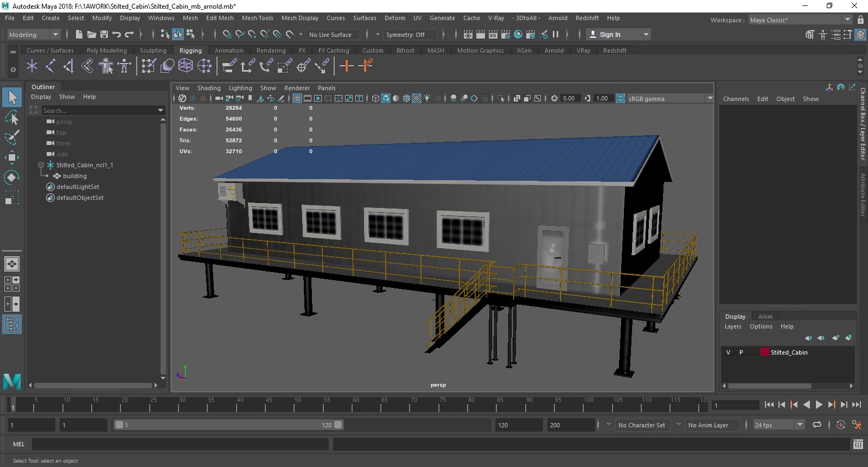Click the Symmetry: Off field
The width and height of the screenshot is (868, 467).
[x=410, y=34]
